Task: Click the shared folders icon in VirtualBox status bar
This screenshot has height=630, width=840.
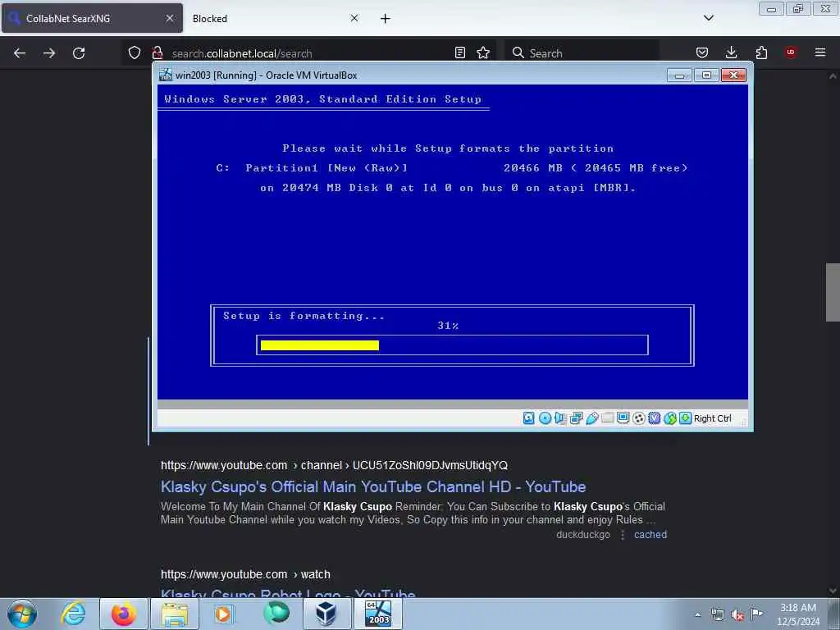Action: click(608, 418)
